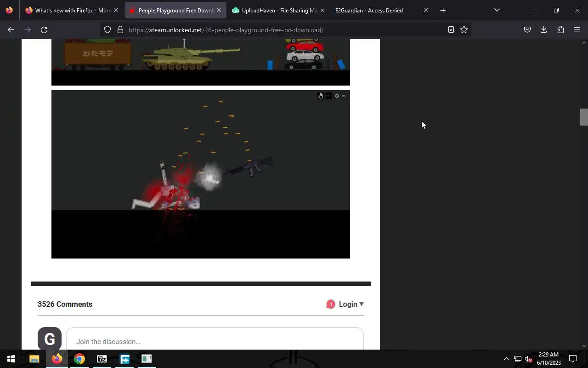Viewport: 588px width, 368px height.
Task: Bookmark this page with the star icon
Action: click(464, 30)
